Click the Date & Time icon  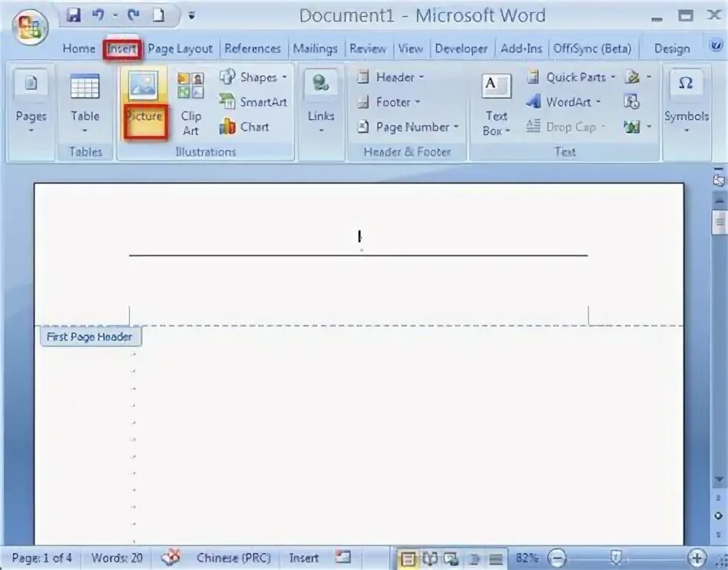(x=632, y=101)
